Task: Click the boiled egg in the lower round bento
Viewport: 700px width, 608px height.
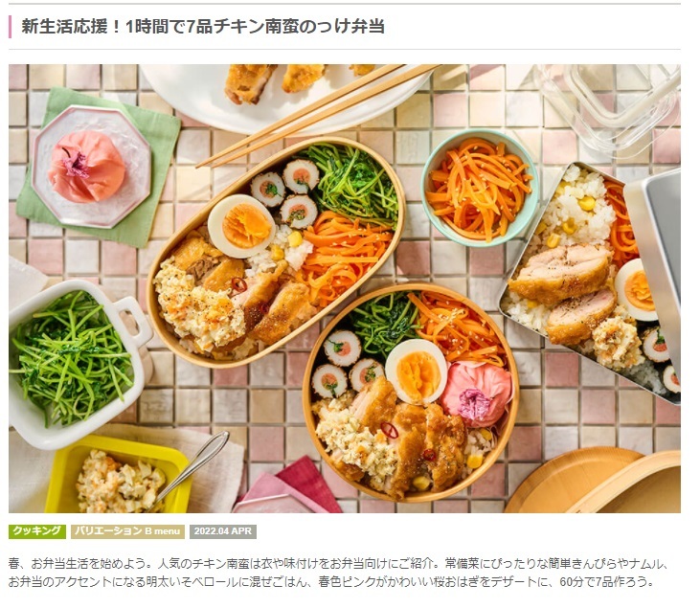Action: [416, 372]
